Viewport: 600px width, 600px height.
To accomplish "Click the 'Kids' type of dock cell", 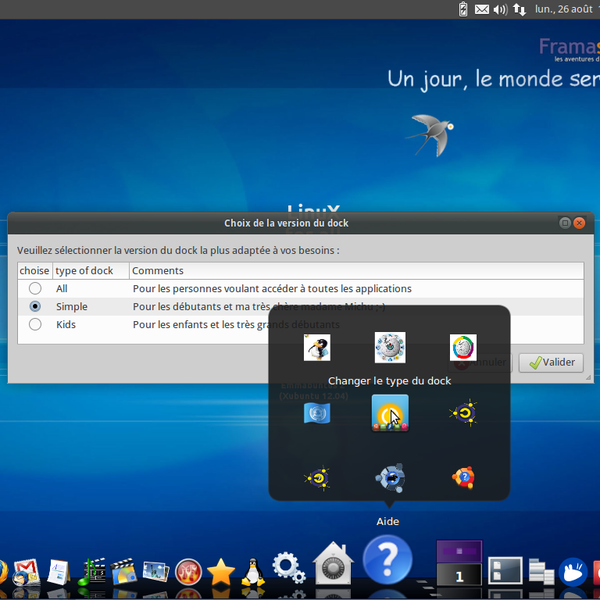I will 66,324.
